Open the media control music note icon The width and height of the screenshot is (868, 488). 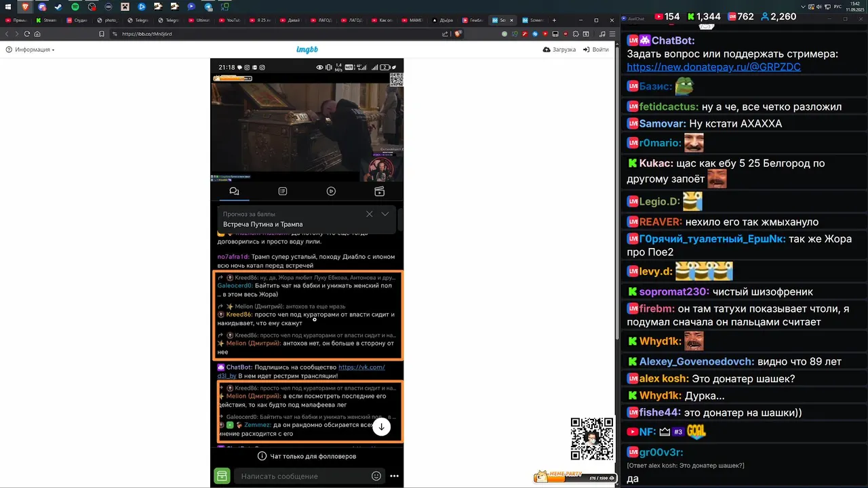point(602,34)
